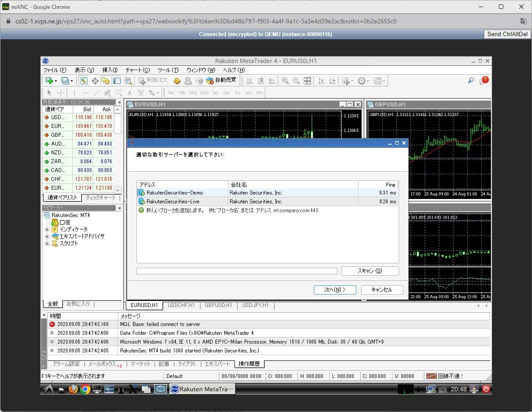Expand the エキスパートアドバイザ tree node

[x=47, y=236]
